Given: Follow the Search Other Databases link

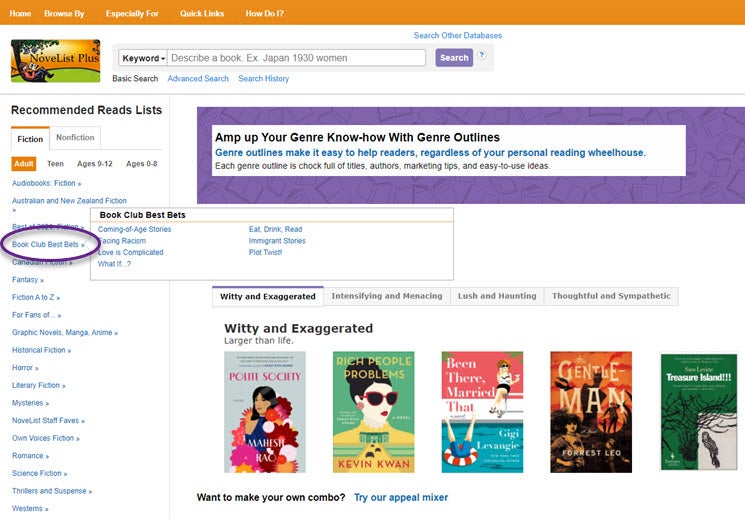Looking at the screenshot, I should pos(458,36).
